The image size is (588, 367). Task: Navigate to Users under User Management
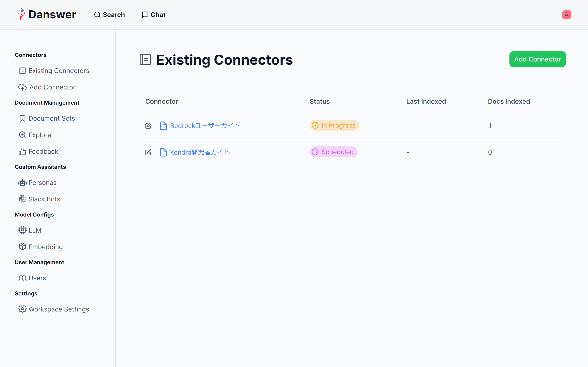pyautogui.click(x=37, y=278)
